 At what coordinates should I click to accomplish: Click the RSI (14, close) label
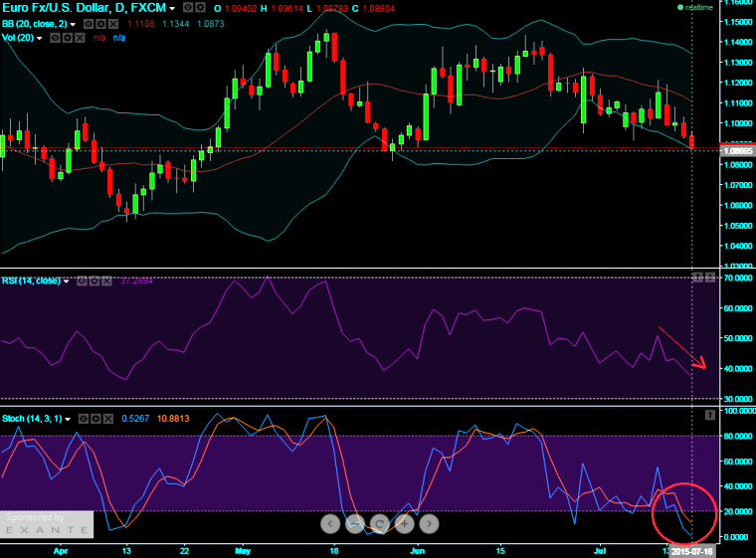[32, 280]
